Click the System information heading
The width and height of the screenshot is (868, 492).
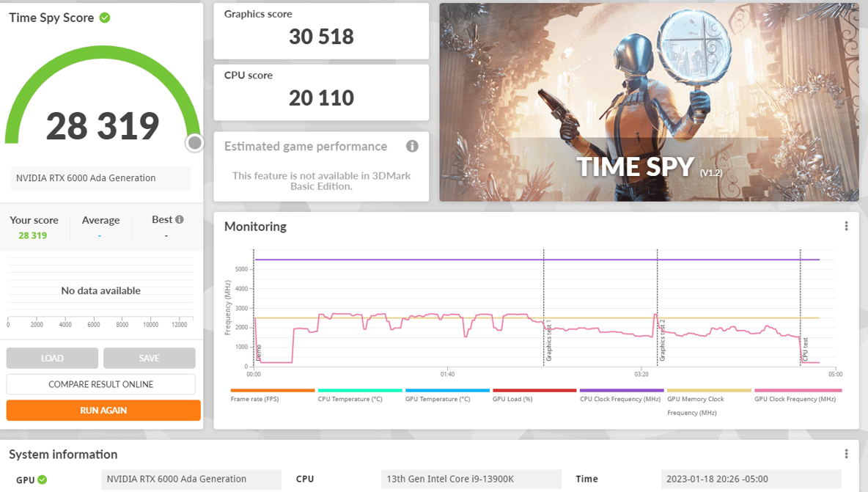63,455
